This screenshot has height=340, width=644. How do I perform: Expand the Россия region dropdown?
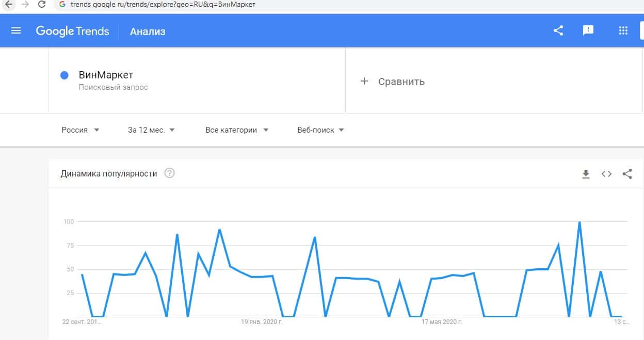point(80,130)
